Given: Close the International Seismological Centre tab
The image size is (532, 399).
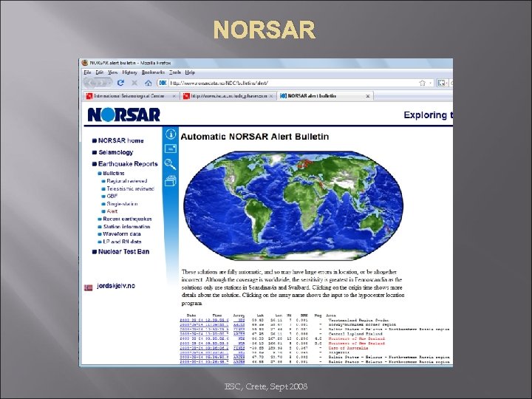Looking at the screenshot, I should point(174,96).
